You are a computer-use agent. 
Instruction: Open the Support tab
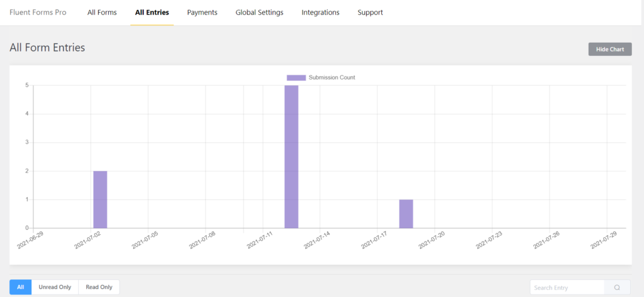(x=370, y=13)
